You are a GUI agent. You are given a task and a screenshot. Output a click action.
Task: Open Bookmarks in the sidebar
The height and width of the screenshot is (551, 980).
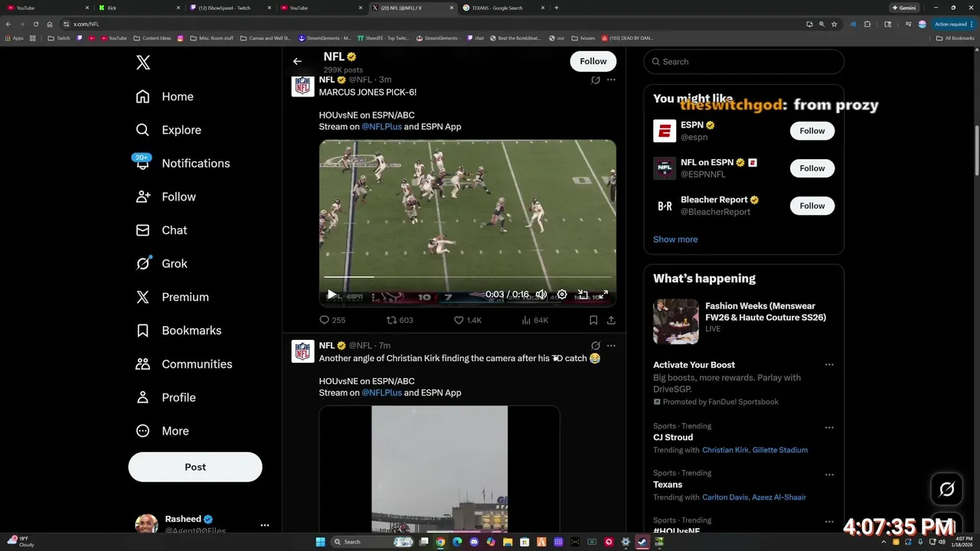[178, 331]
